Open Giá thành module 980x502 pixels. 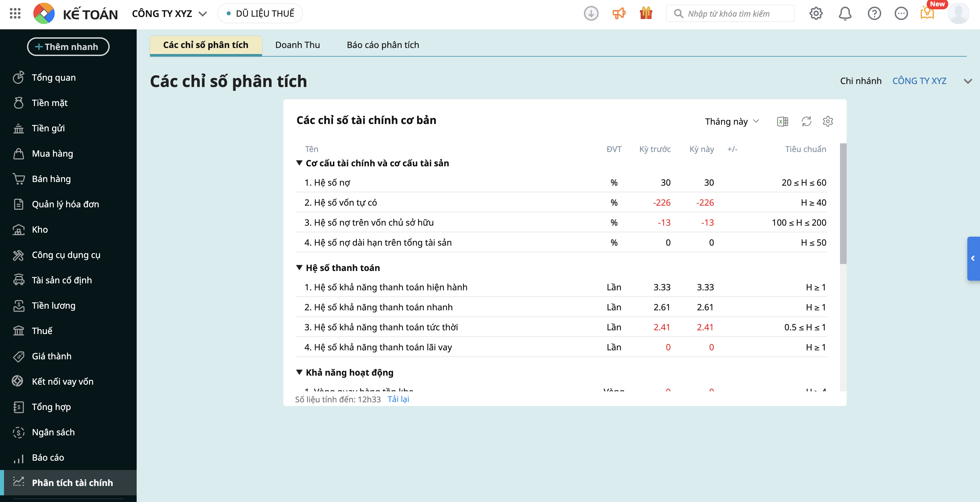(68, 356)
